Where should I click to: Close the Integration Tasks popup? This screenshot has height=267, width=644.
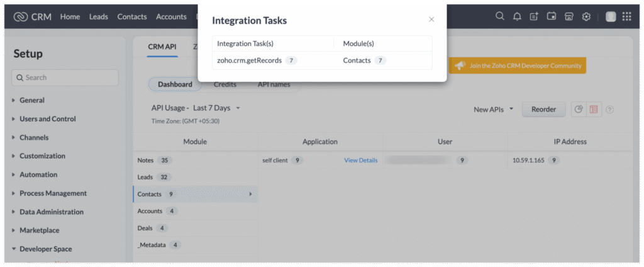tap(431, 20)
